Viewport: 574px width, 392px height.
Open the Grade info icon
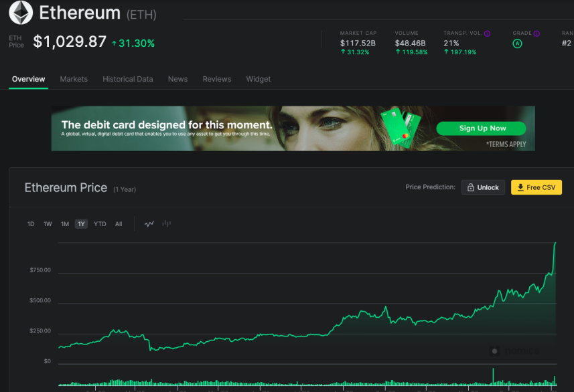click(536, 33)
